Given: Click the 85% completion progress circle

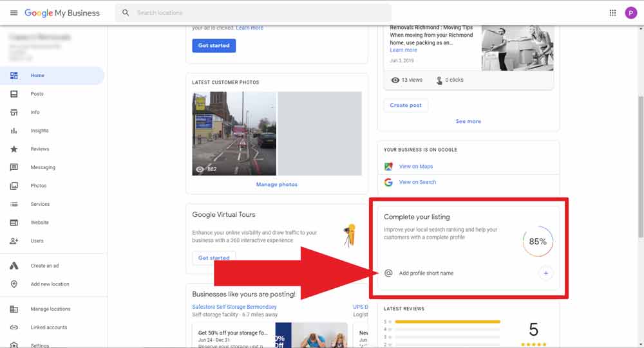Looking at the screenshot, I should 538,241.
